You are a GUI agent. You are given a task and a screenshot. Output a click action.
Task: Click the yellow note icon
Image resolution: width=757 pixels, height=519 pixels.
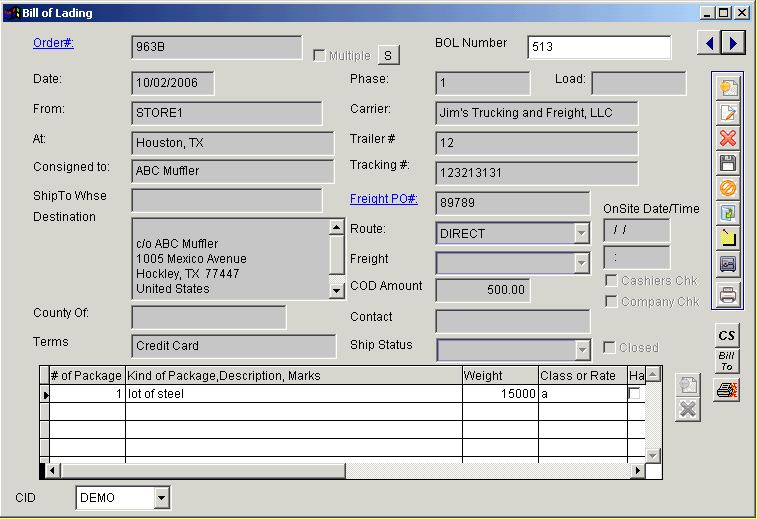[728, 238]
